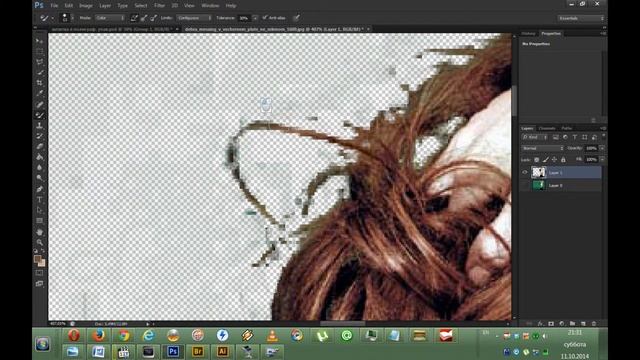Select the Quick Selection tool
This screenshot has height=360, width=640.
40,73
